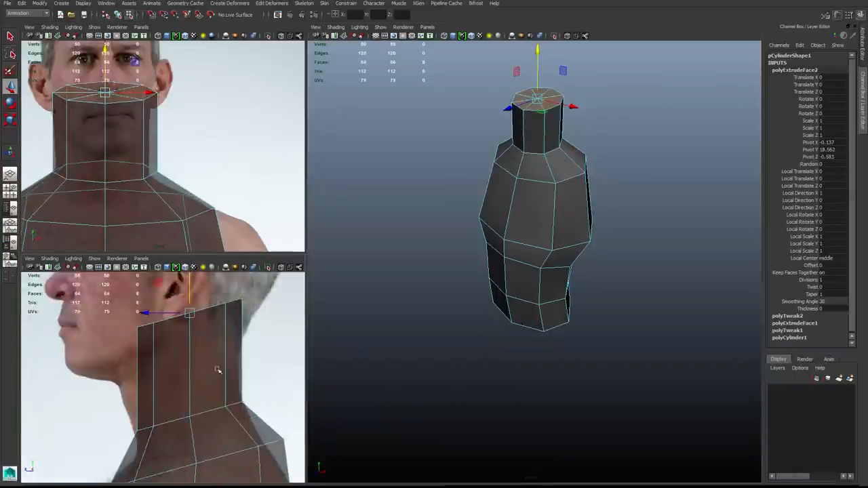Click the status line X coordinate field

point(354,14)
